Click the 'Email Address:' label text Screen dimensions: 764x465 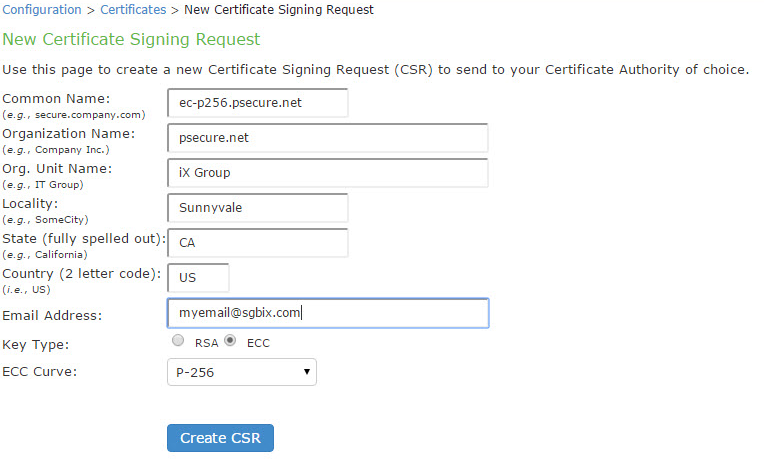coord(52,315)
